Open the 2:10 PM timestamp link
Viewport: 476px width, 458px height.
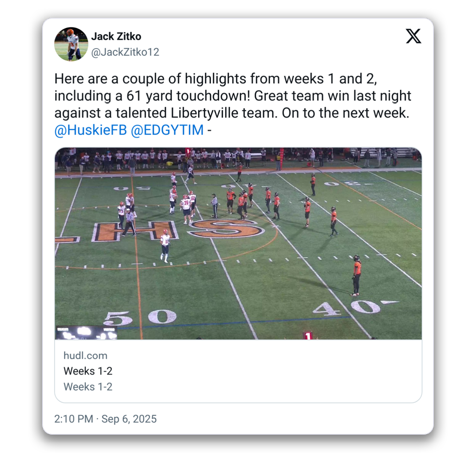74,419
